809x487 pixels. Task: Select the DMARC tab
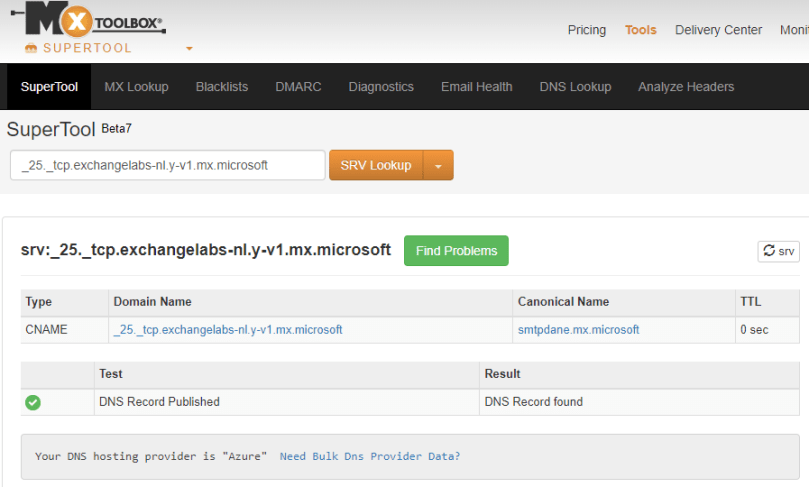tap(298, 87)
